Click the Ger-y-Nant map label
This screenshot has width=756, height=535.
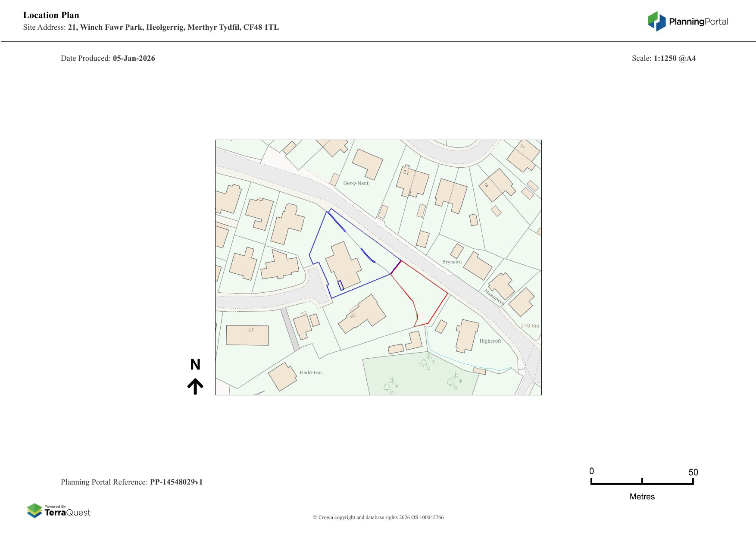(x=356, y=183)
